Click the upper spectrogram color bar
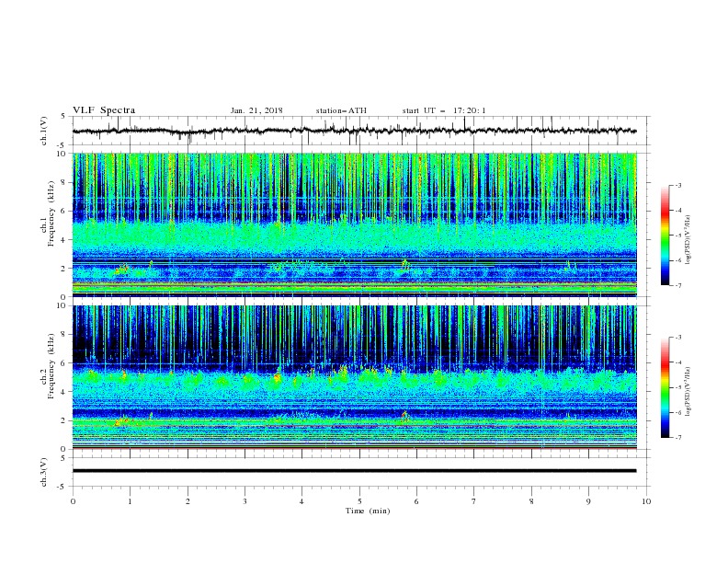Screen dimensions: 728x563 point(665,236)
